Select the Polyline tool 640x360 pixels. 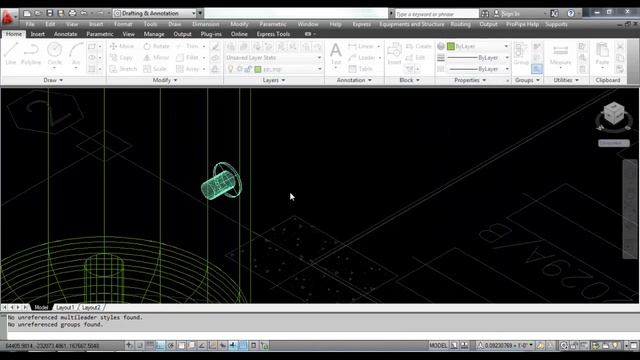point(31,54)
